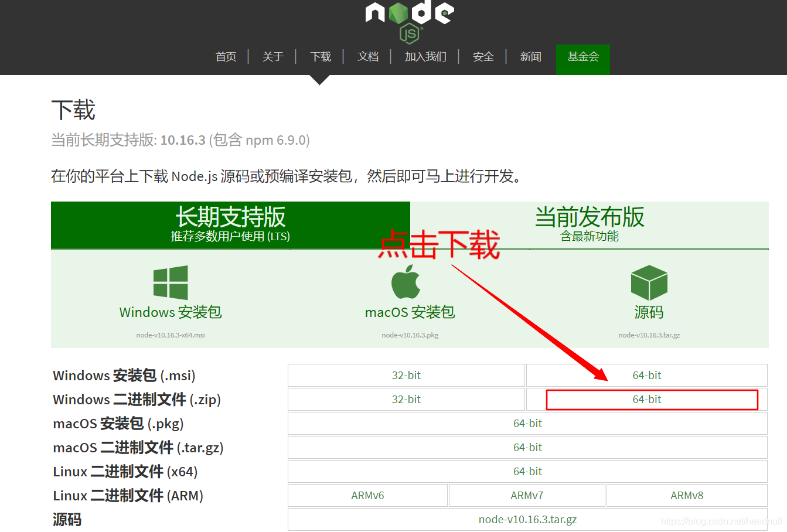The width and height of the screenshot is (787, 532).
Task: Click the intro sentence about 预编译安装包
Action: 287,176
